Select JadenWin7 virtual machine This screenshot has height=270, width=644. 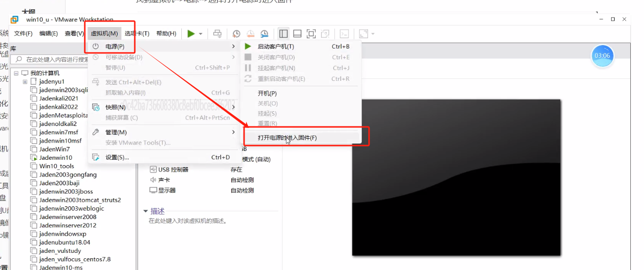pyautogui.click(x=54, y=149)
